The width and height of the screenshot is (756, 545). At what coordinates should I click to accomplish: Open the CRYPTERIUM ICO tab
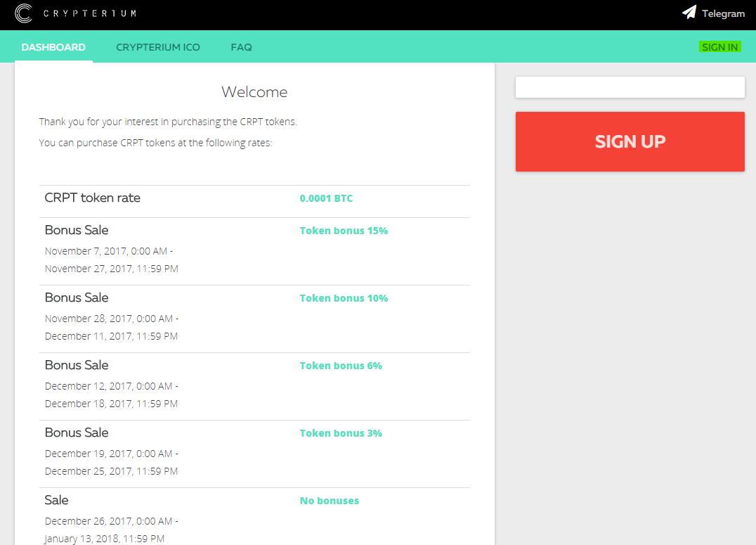(x=158, y=47)
